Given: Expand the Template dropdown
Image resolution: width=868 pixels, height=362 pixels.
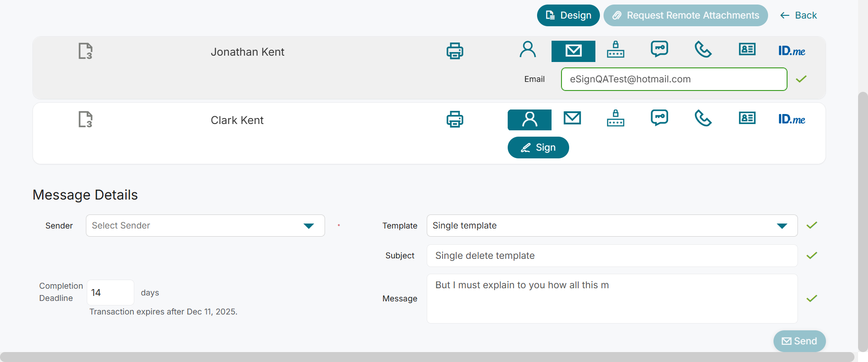Looking at the screenshot, I should 612,226.
